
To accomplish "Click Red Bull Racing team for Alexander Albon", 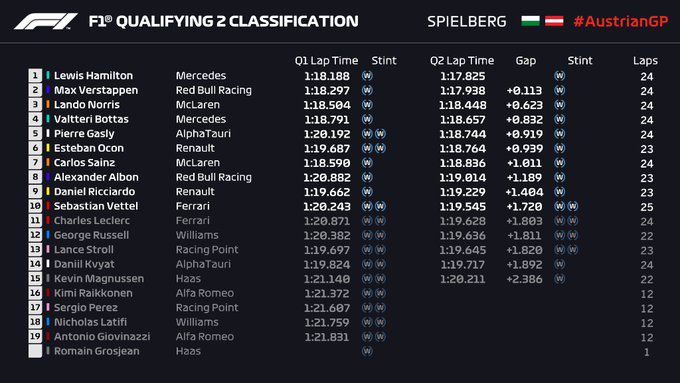I will click(x=213, y=177).
